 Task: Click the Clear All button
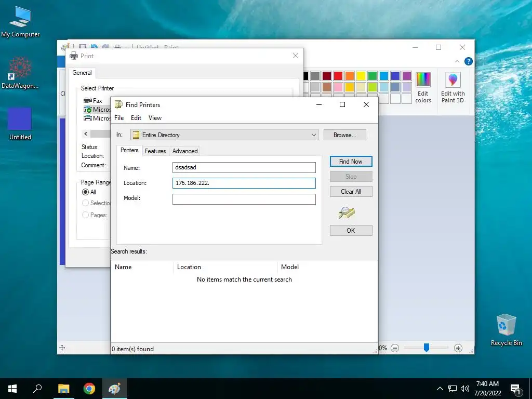[x=351, y=192]
